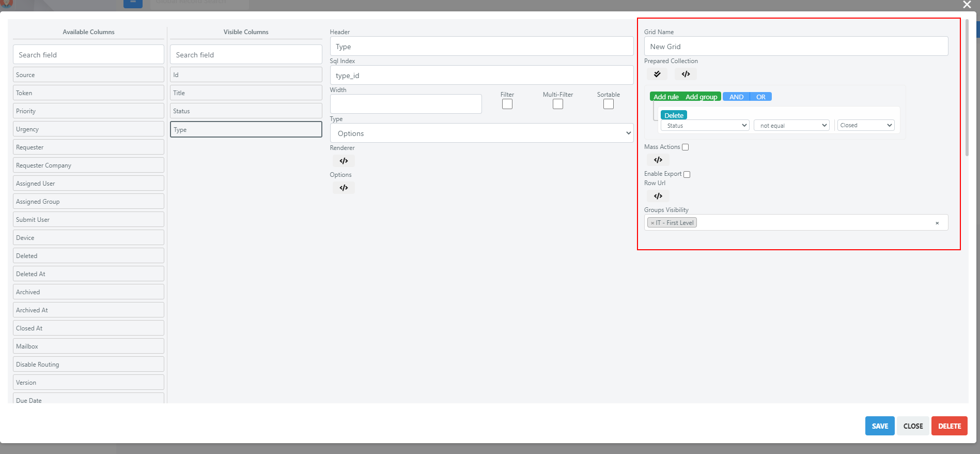This screenshot has height=454, width=980.
Task: Open the Status rule field dropdown
Action: pyautogui.click(x=705, y=126)
